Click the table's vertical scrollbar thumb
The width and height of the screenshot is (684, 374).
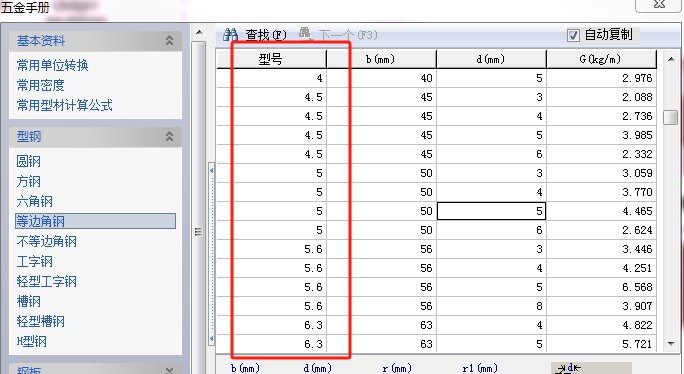(x=670, y=118)
